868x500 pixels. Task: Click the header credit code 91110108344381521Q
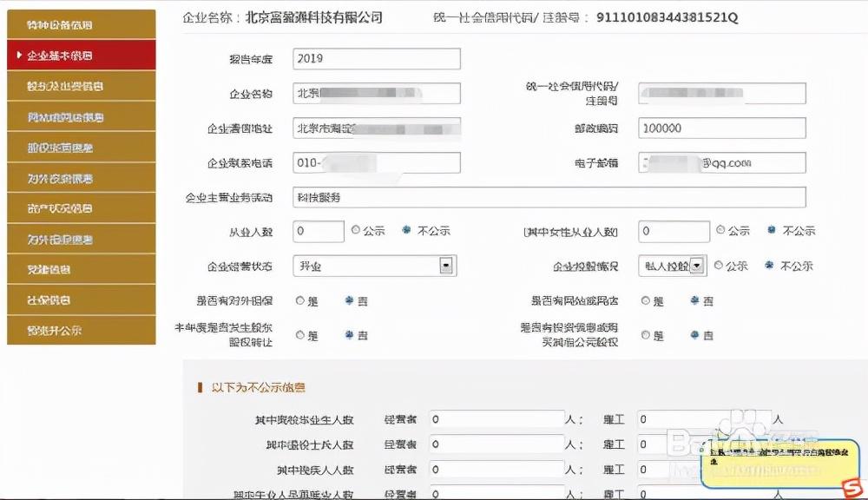click(667, 17)
